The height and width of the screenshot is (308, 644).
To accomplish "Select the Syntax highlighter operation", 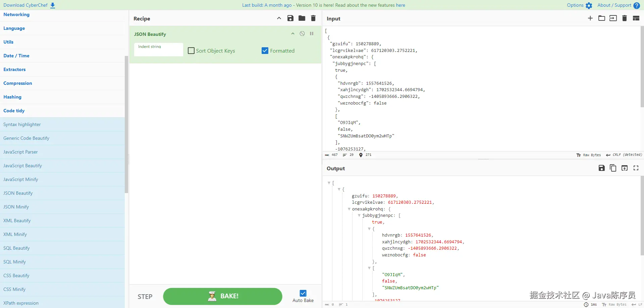I will (62, 124).
